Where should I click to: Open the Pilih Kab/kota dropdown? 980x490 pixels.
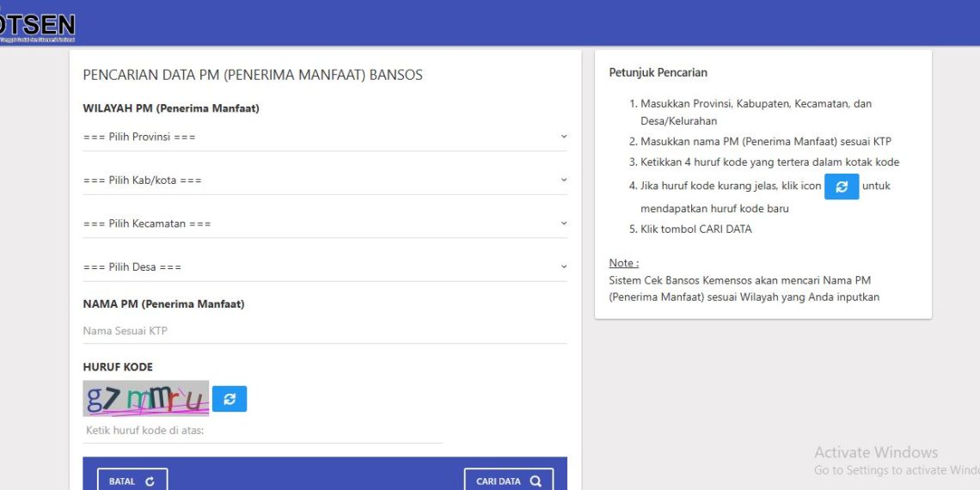coord(325,181)
